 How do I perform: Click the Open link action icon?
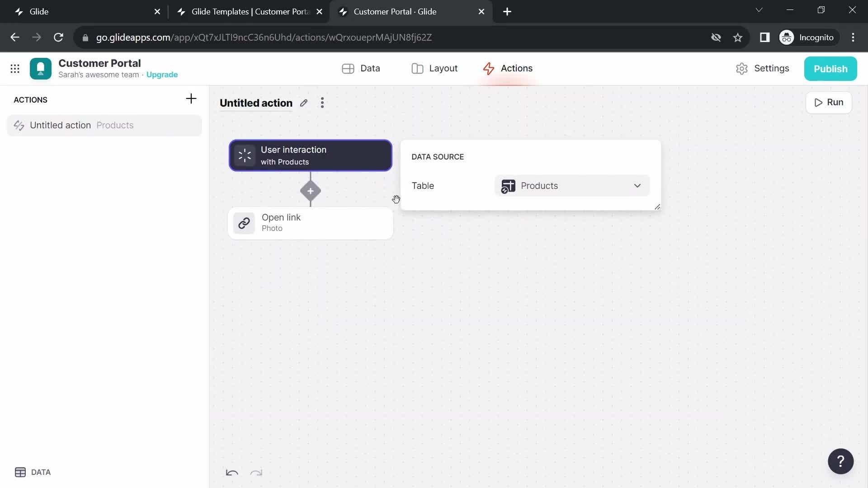[x=245, y=223]
